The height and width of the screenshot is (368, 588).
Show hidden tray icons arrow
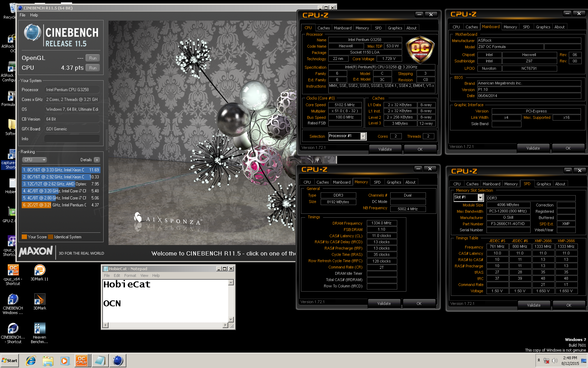[539, 360]
